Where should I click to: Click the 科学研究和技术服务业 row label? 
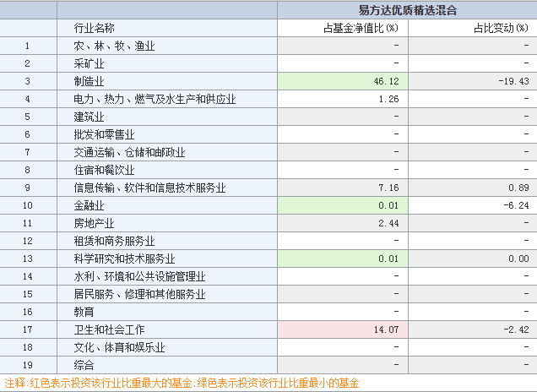coord(124,259)
